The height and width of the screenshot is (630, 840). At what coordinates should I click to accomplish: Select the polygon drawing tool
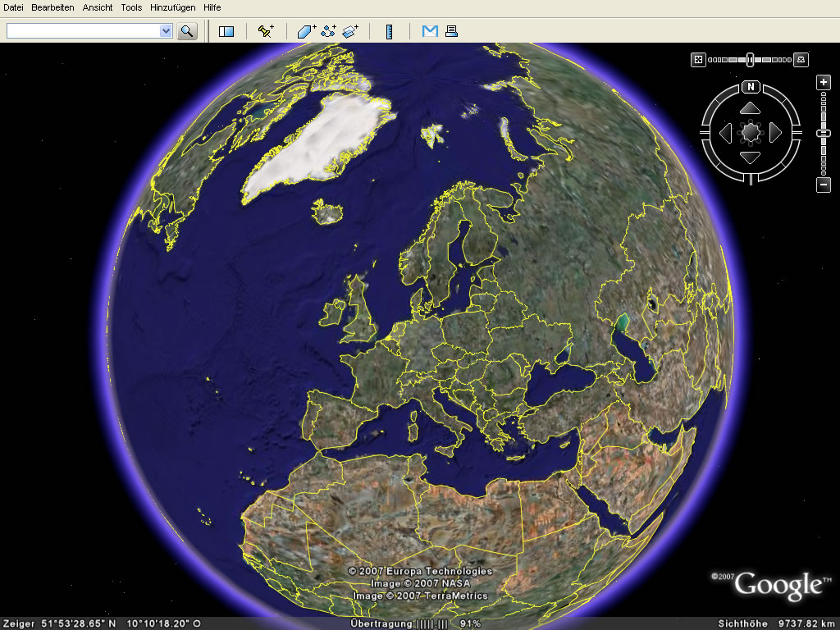306,31
